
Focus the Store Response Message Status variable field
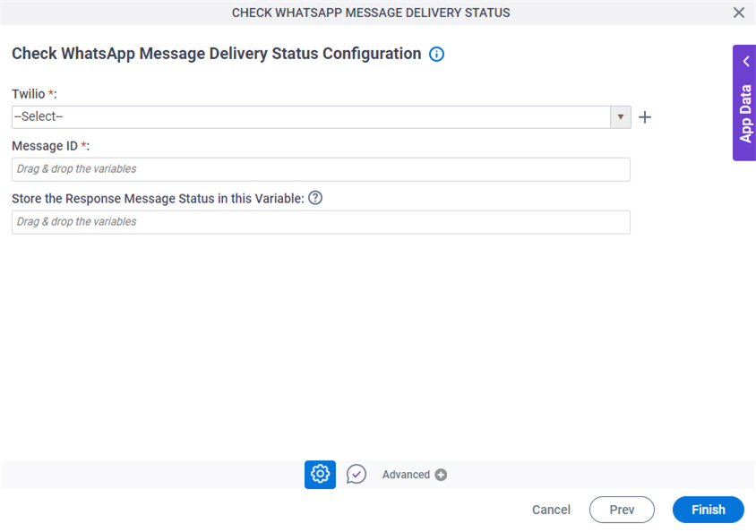(321, 222)
